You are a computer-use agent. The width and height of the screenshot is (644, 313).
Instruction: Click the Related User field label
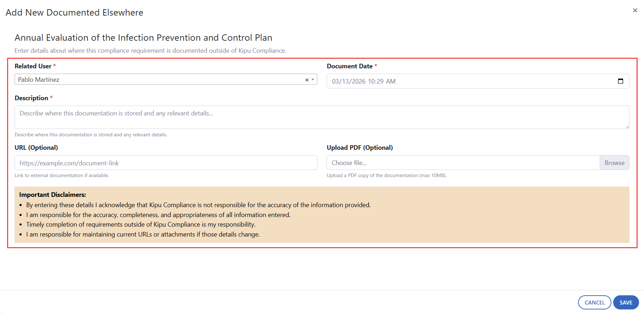coord(33,66)
